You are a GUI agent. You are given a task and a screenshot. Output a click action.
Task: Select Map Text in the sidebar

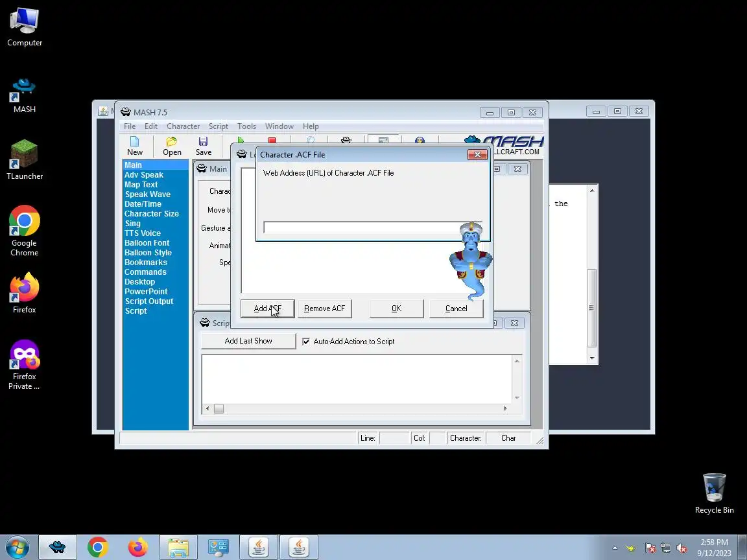pyautogui.click(x=141, y=185)
